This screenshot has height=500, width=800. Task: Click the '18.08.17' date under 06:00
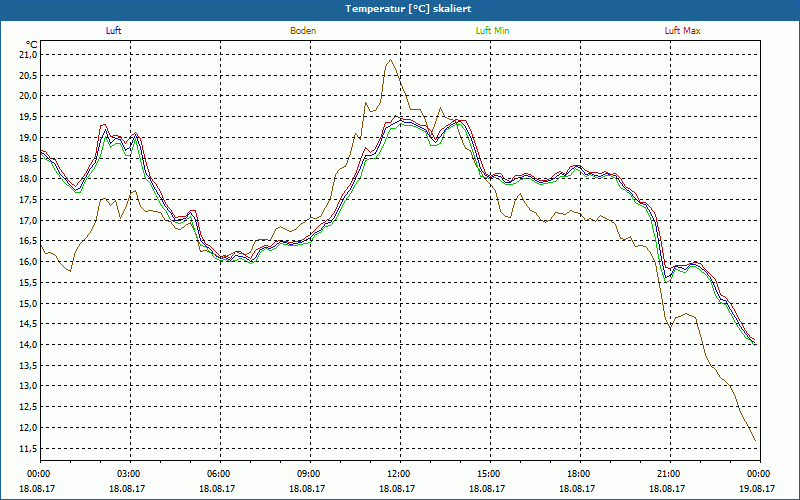pyautogui.click(x=217, y=488)
